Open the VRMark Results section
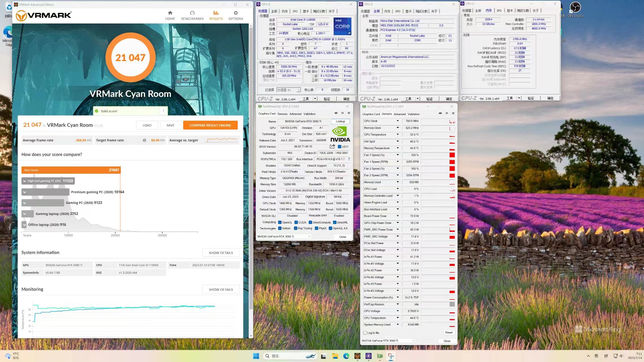Screen dimensions: 644x362 click(216, 16)
